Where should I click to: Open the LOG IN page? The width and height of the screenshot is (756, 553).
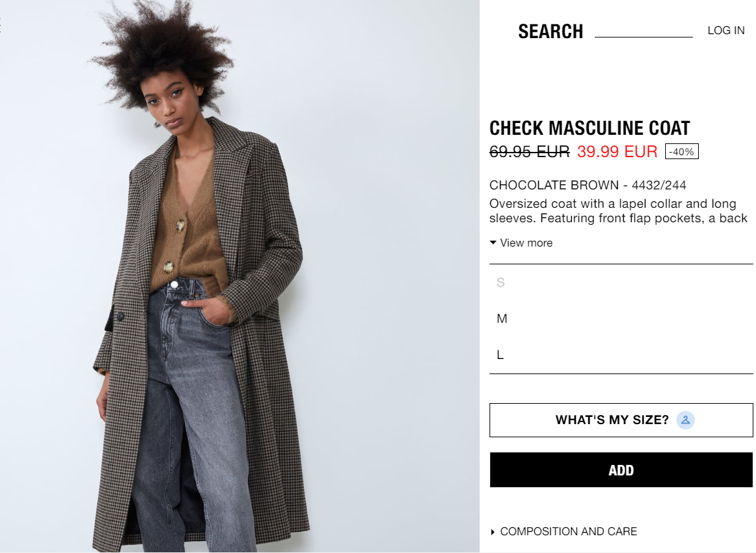pos(726,30)
